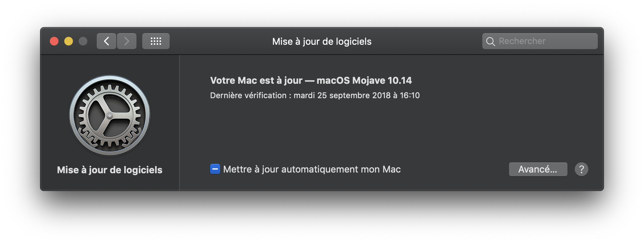Screen dimensions: 644x244
Task: Go back with the left chevron button
Action: (x=106, y=41)
